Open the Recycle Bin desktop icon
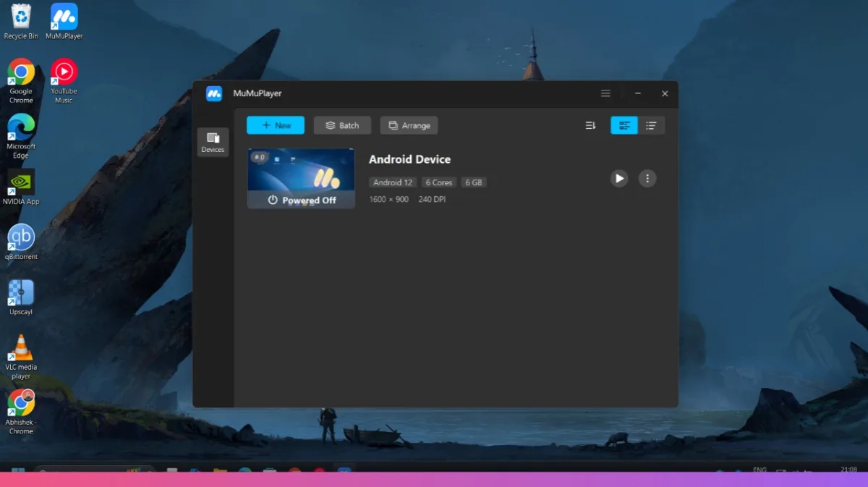 21,22
